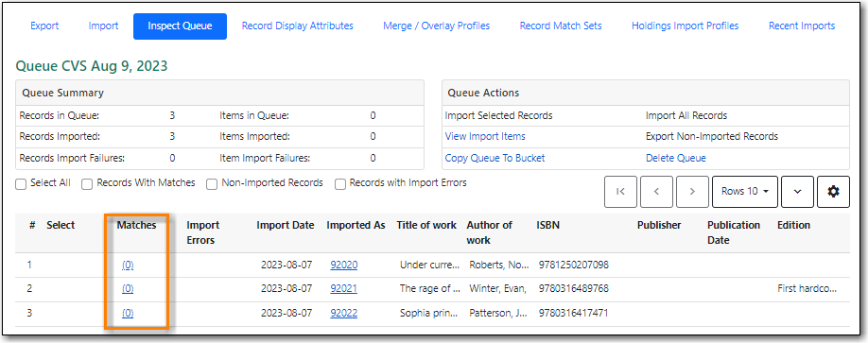Screen dimensions: 868x343
Task: Select the title cell 'Under curre...'
Action: (x=429, y=265)
